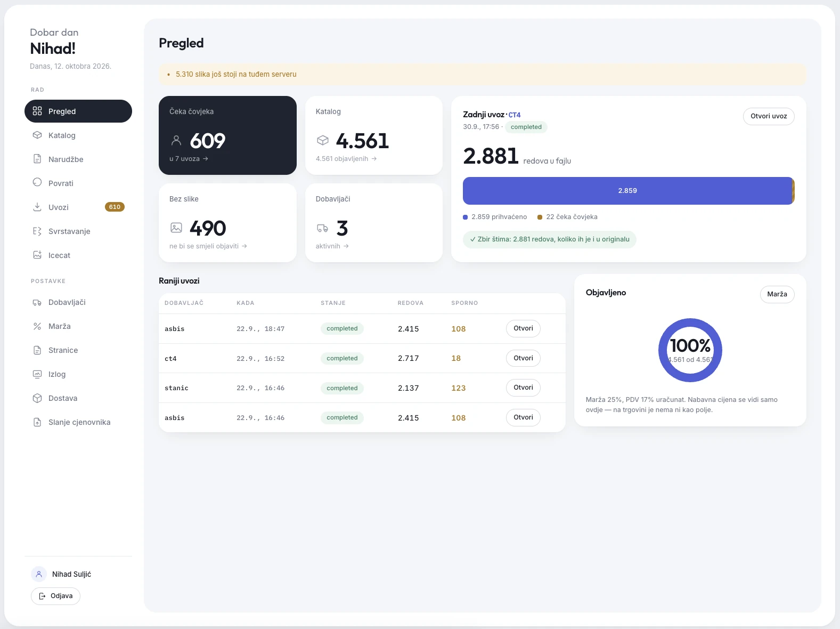The height and width of the screenshot is (629, 840).
Task: Click the Uvozi download icon
Action: [x=37, y=207]
